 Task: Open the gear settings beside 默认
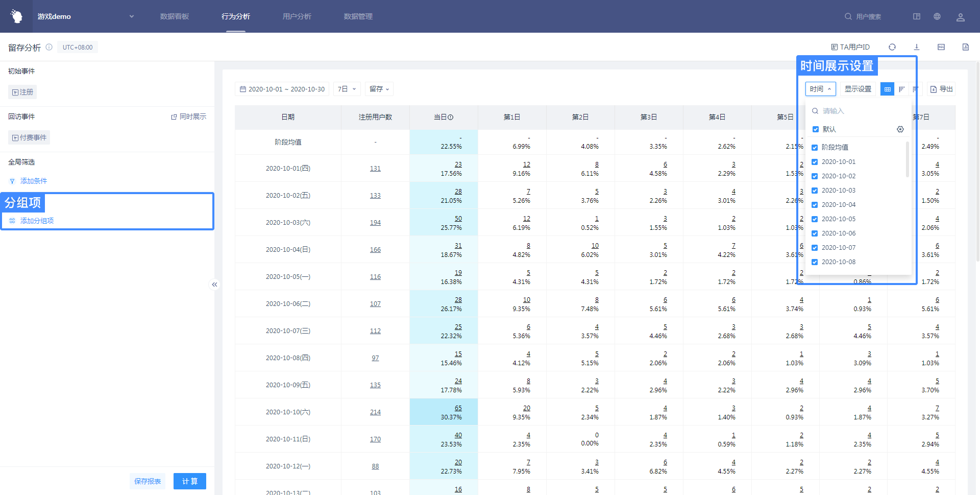900,129
